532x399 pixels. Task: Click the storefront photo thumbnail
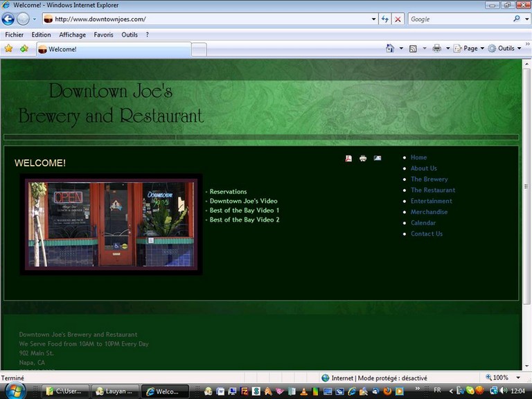coord(111,224)
